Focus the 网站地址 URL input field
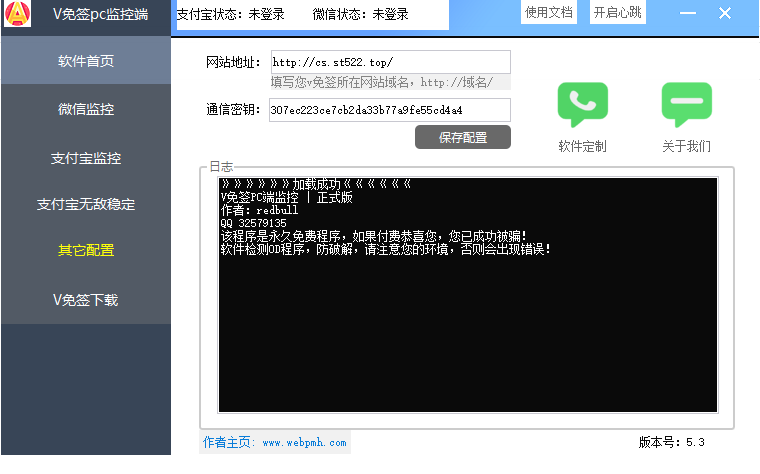 [390, 62]
